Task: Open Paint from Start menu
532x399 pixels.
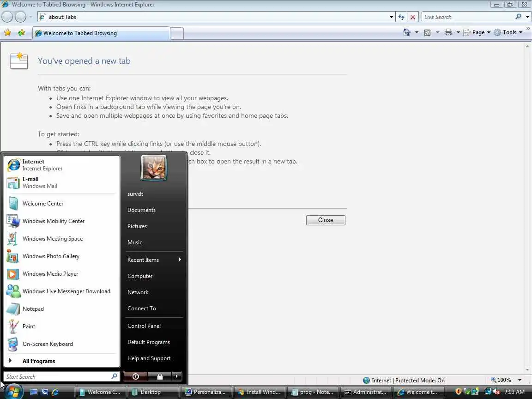Action: pos(62,326)
